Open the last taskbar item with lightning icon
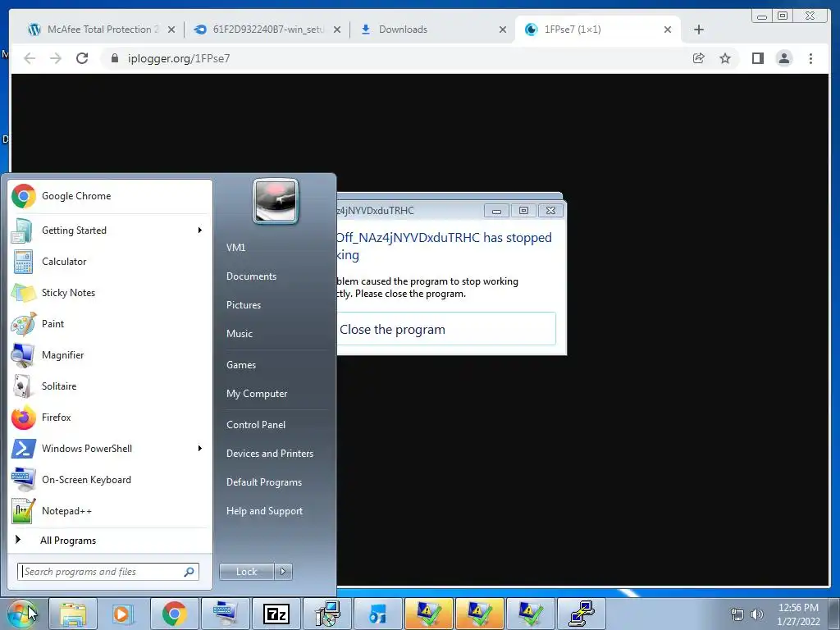This screenshot has width=840, height=630. click(x=582, y=614)
